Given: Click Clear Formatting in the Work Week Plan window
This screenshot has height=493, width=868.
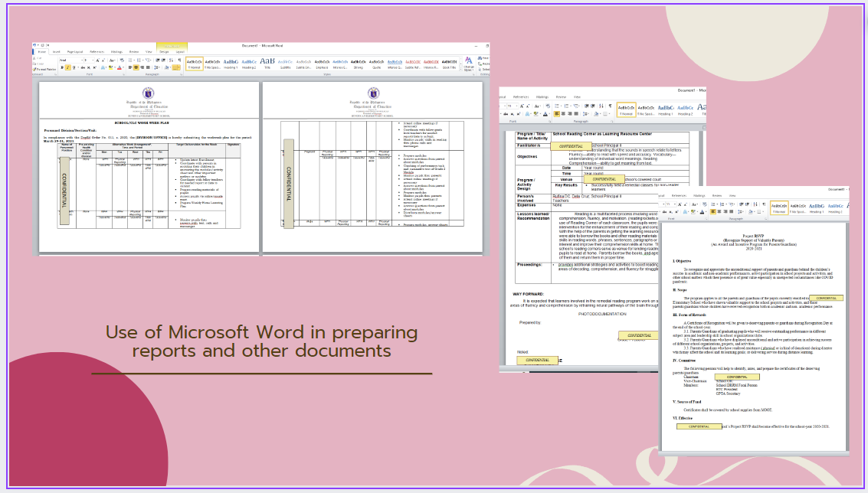Looking at the screenshot, I should tap(122, 60).
